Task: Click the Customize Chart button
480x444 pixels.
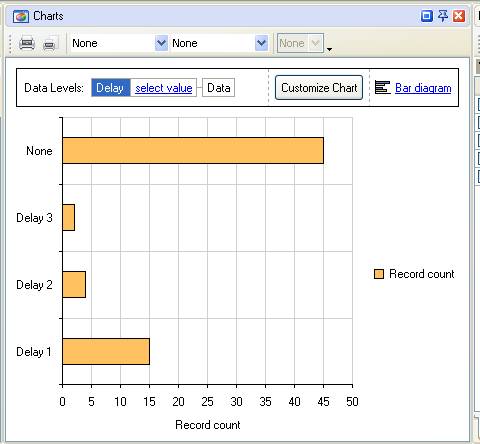Action: [319, 88]
